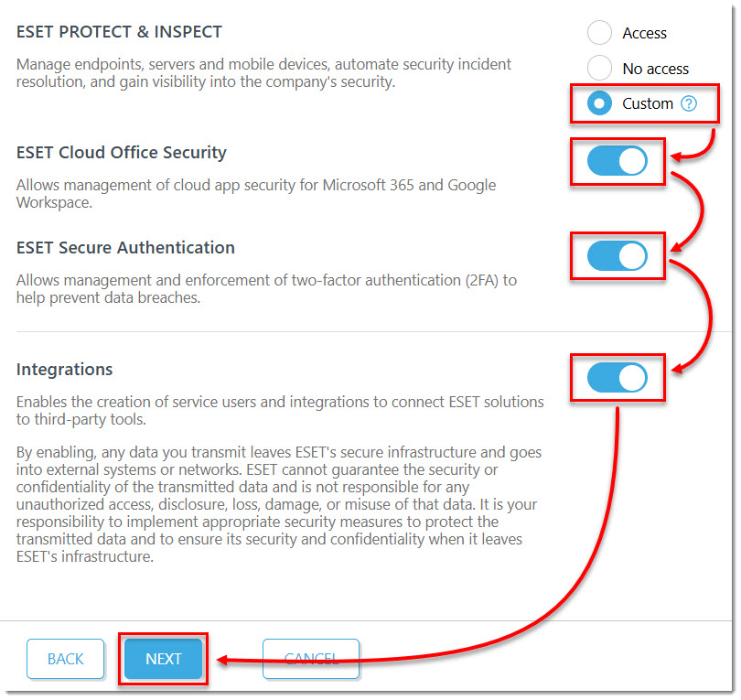
Task: Go to the next step with NEXT
Action: tap(163, 659)
